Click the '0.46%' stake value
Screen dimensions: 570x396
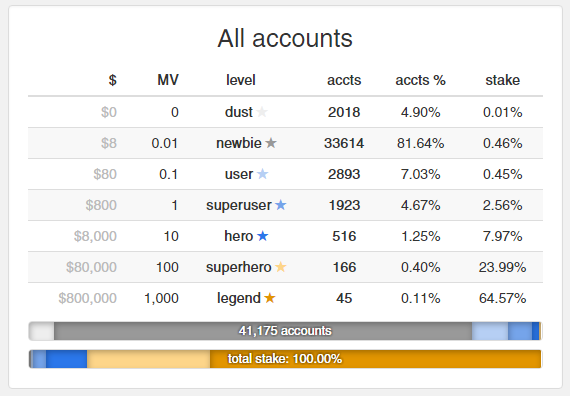click(x=502, y=143)
